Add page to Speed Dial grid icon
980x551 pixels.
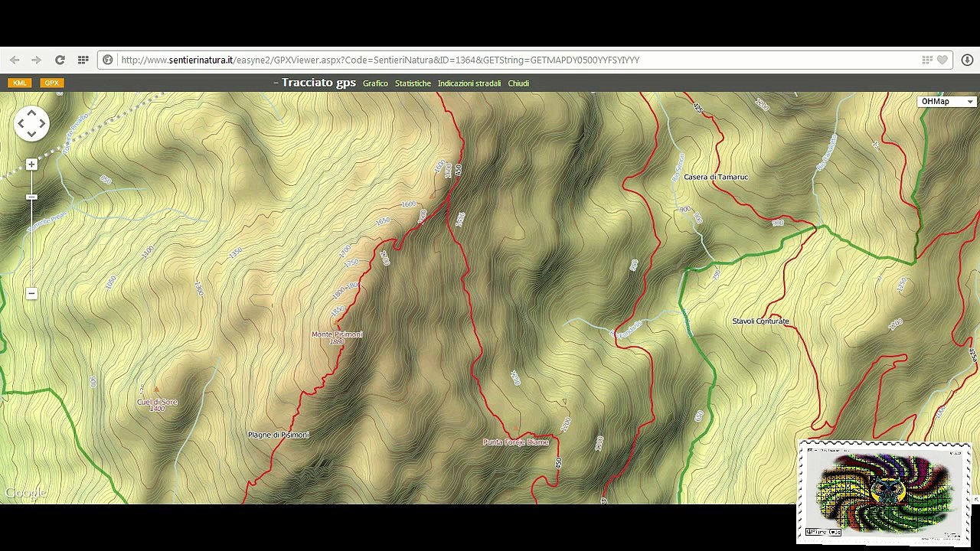(927, 60)
